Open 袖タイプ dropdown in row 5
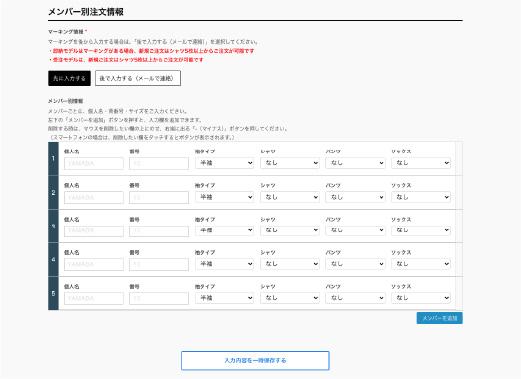The width and height of the screenshot is (521, 379). tap(224, 298)
